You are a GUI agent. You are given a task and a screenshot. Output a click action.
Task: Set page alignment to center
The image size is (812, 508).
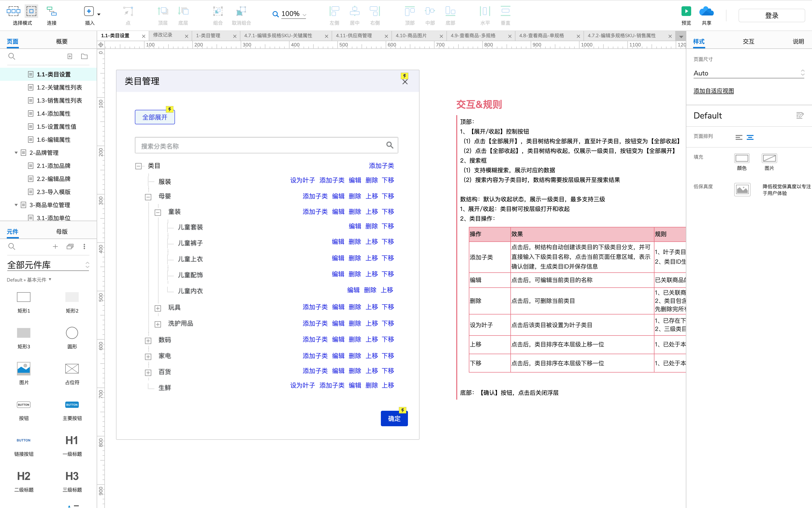[x=750, y=137]
